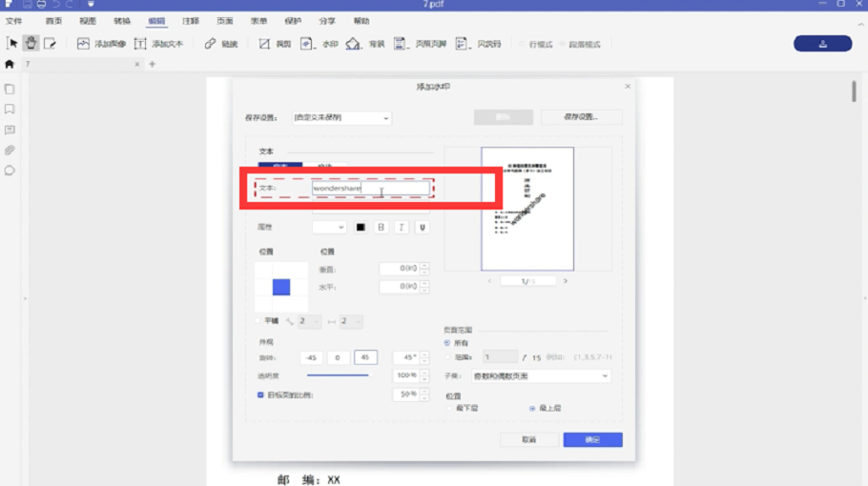Close the document tab named 7

tap(137, 64)
